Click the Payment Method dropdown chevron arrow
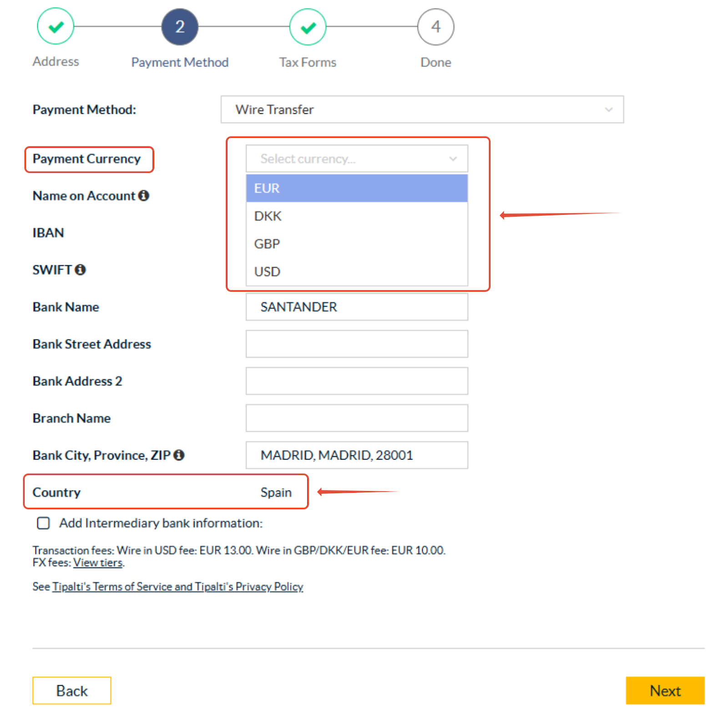The width and height of the screenshot is (728, 723). point(608,110)
